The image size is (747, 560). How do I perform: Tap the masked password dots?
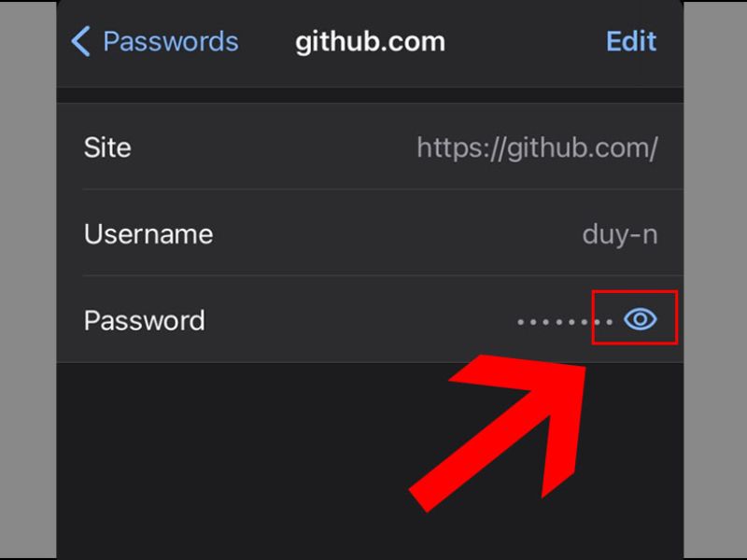coord(565,322)
